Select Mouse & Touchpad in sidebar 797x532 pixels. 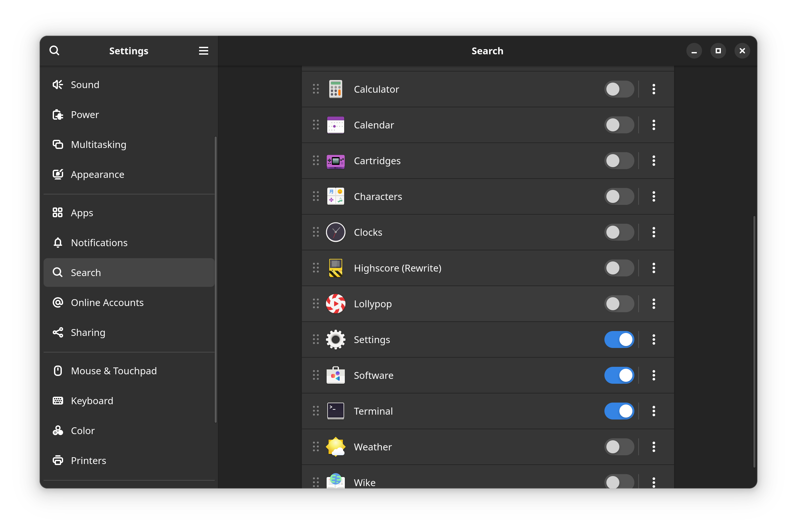[x=114, y=371]
